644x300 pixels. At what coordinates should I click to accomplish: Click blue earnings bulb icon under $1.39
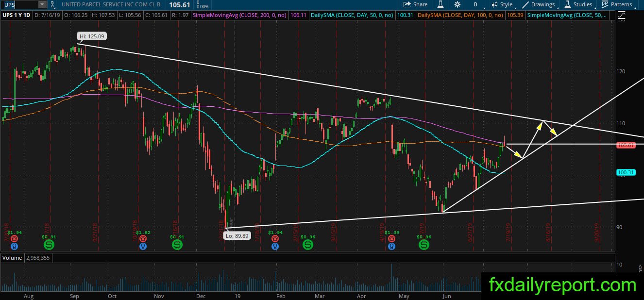pyautogui.click(x=391, y=246)
